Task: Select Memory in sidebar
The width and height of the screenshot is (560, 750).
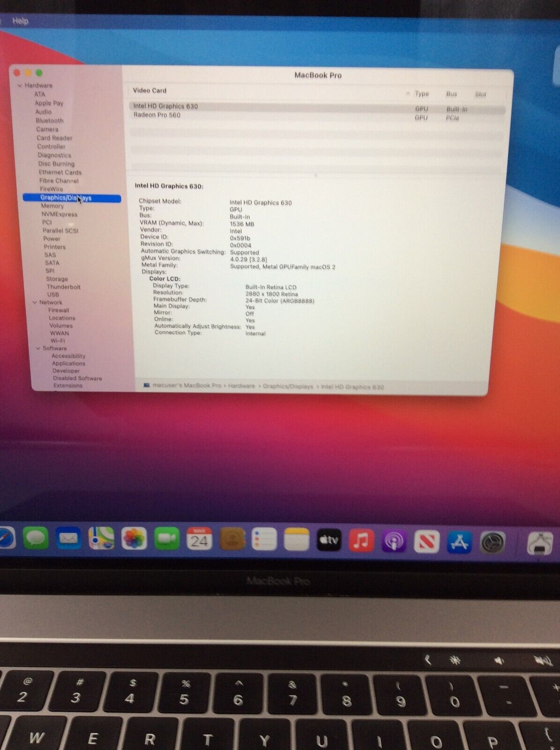Action: (x=52, y=206)
